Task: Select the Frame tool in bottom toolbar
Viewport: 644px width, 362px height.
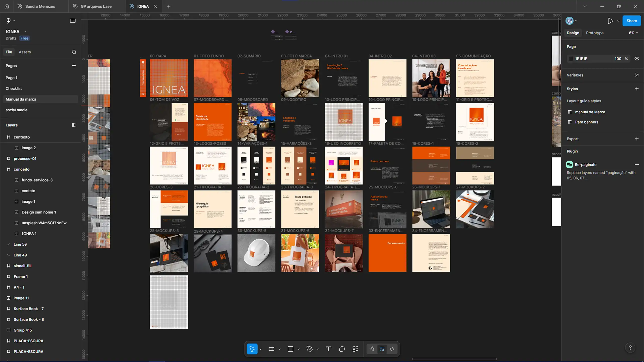Action: pyautogui.click(x=271, y=349)
